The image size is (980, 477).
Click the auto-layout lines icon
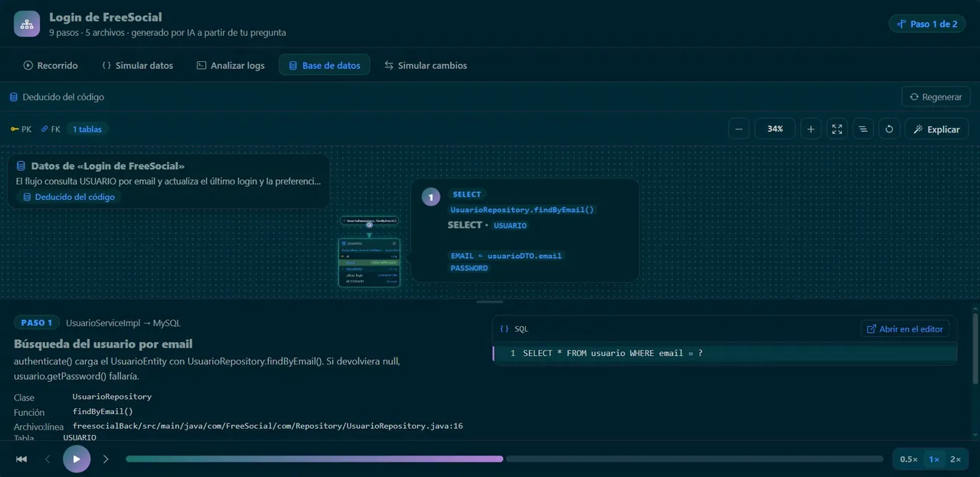coord(863,129)
